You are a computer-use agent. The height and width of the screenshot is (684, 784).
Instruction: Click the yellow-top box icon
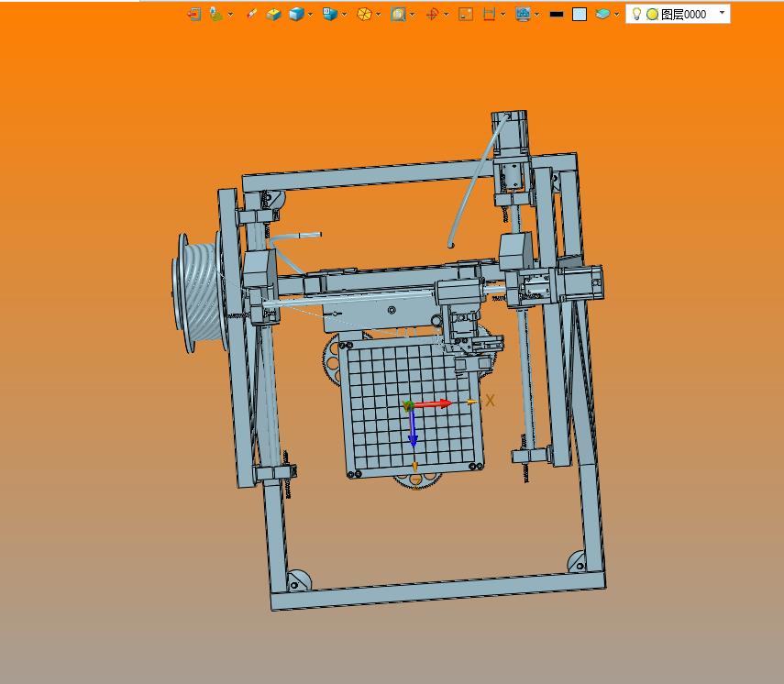(x=273, y=14)
